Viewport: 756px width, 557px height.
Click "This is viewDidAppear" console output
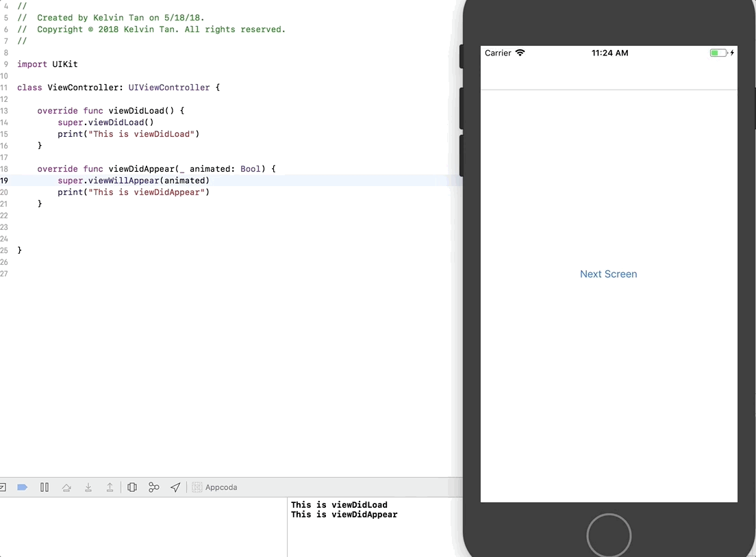[344, 515]
